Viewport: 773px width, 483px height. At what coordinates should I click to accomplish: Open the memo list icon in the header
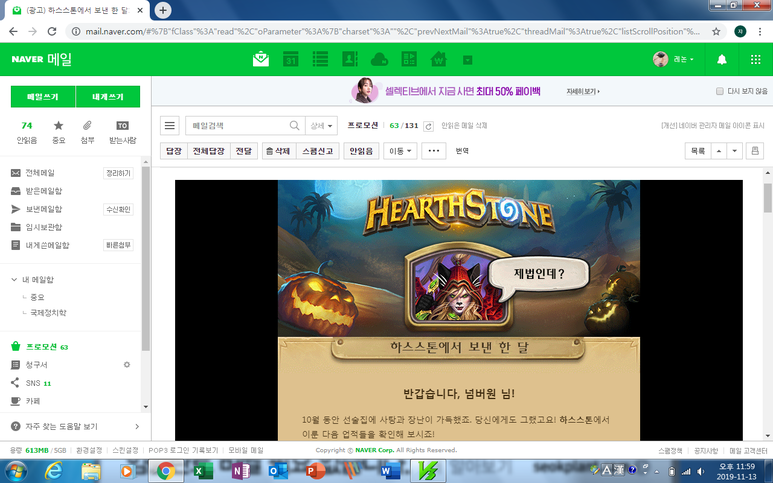tap(320, 59)
